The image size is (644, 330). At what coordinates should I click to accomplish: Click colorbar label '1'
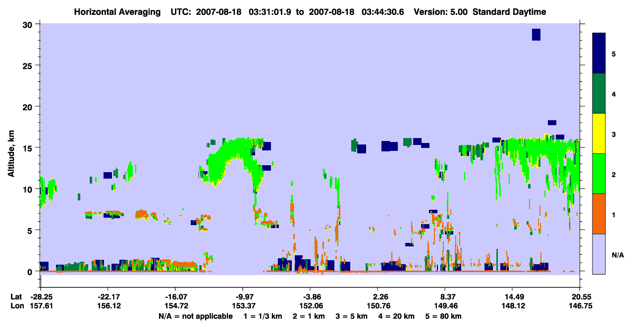click(x=614, y=214)
